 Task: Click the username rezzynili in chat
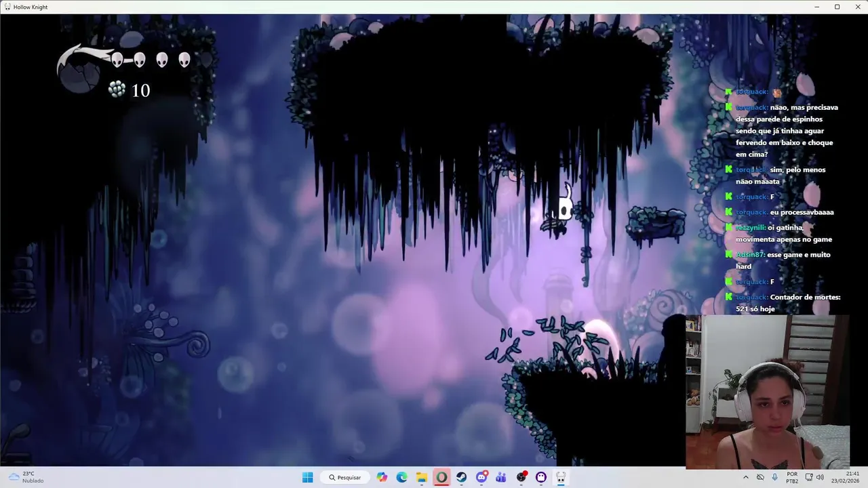[x=751, y=228]
